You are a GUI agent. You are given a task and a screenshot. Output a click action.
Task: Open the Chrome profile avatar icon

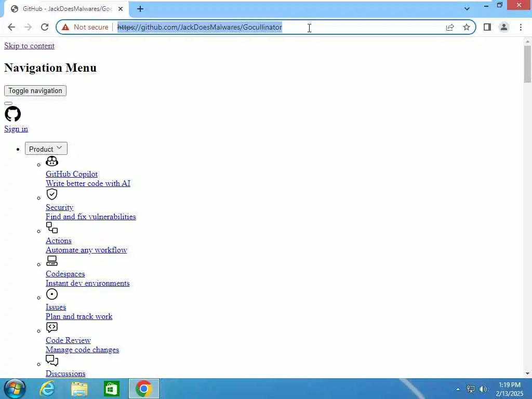(504, 27)
